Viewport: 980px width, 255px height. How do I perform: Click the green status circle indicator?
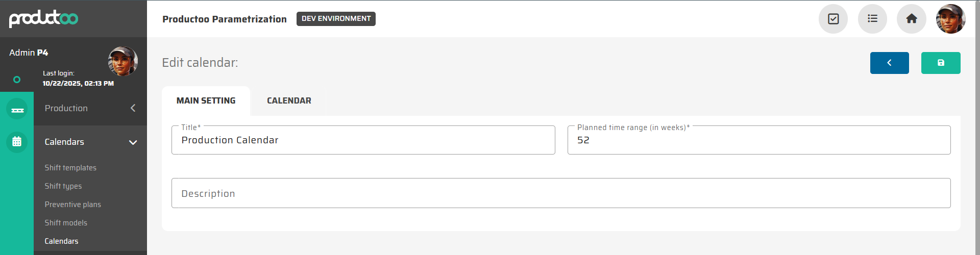(17, 80)
